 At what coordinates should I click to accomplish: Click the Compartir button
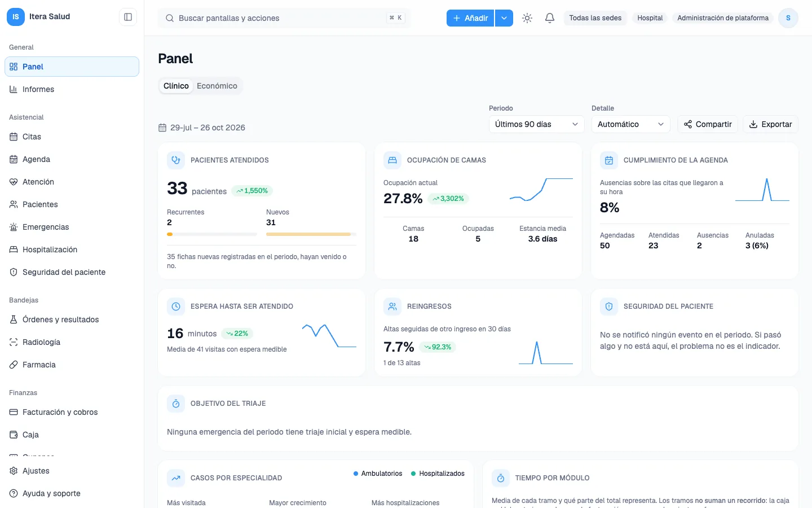708,124
